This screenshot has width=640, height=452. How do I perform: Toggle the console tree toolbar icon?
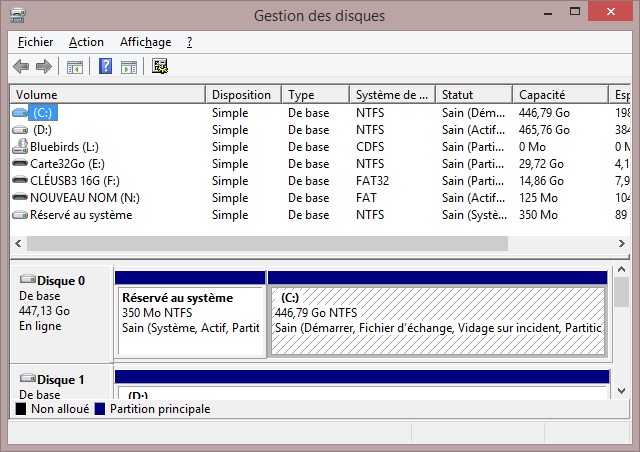click(74, 67)
